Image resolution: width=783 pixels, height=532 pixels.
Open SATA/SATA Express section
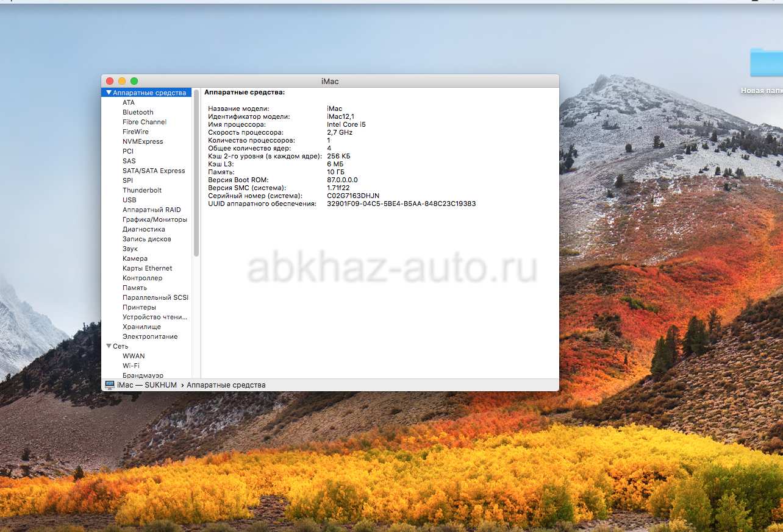[154, 171]
